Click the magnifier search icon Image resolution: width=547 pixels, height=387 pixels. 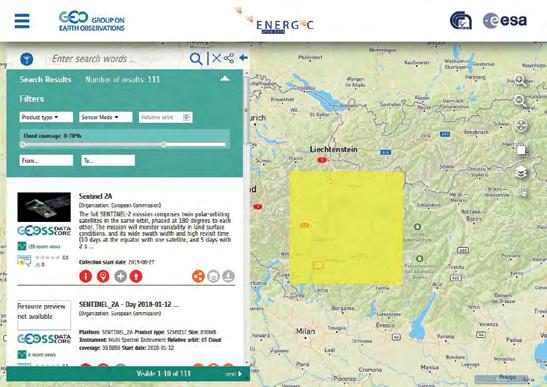coord(196,59)
